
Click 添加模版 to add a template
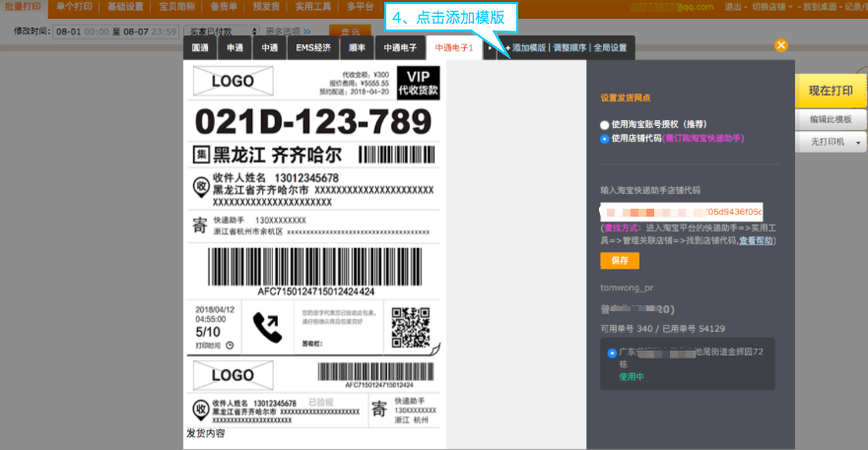pyautogui.click(x=528, y=47)
